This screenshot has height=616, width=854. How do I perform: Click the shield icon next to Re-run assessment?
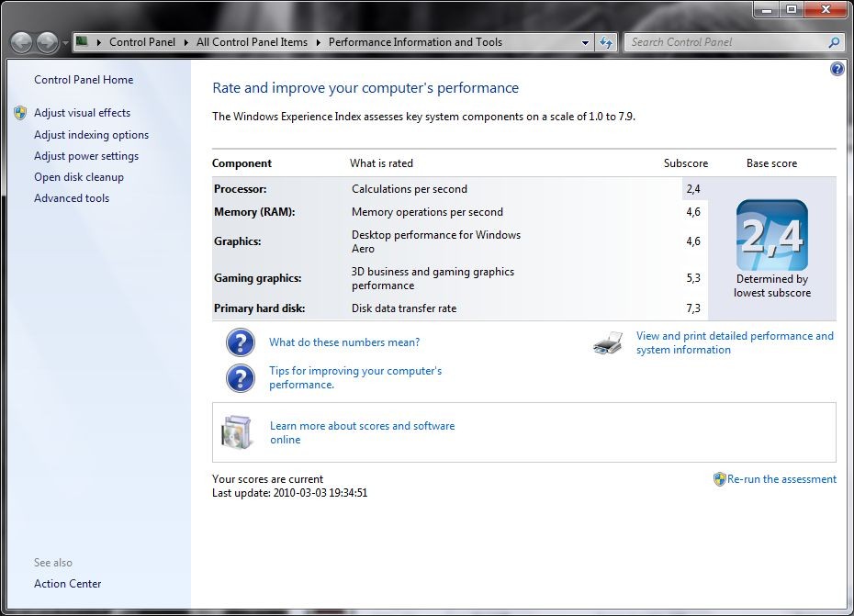click(720, 479)
